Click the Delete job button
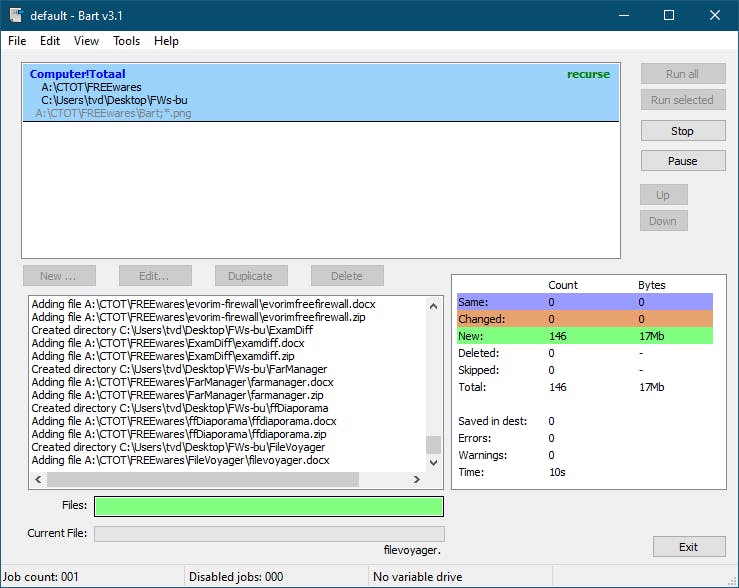 347,276
